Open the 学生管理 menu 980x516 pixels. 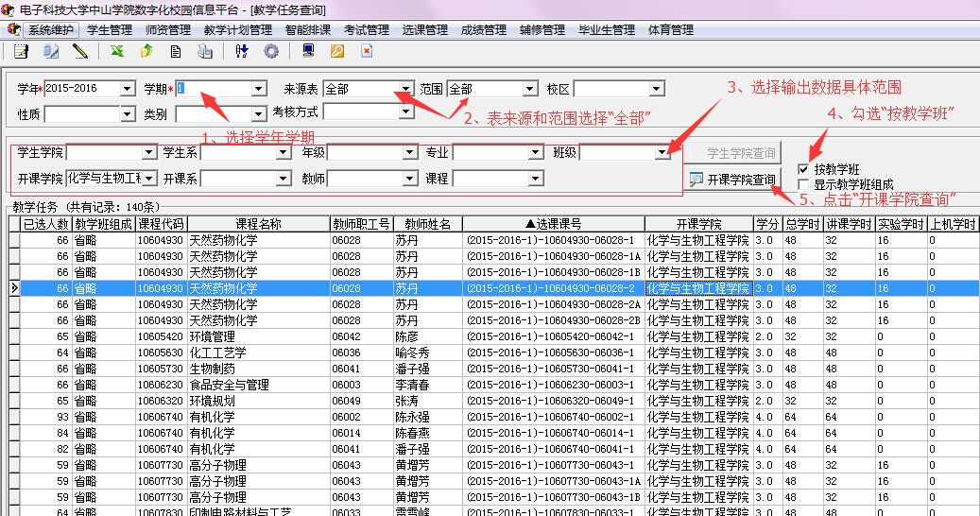coord(110,29)
